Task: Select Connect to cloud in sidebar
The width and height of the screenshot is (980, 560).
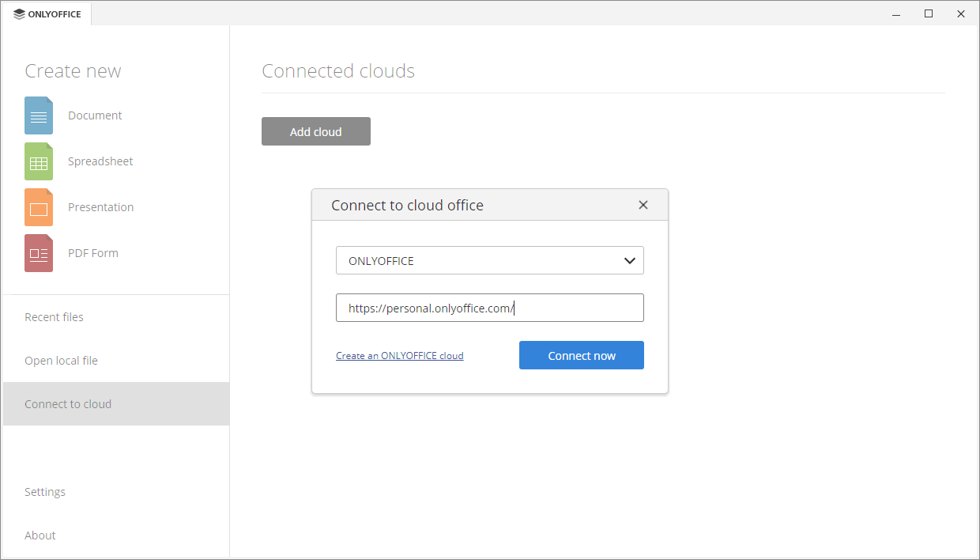Action: point(116,404)
